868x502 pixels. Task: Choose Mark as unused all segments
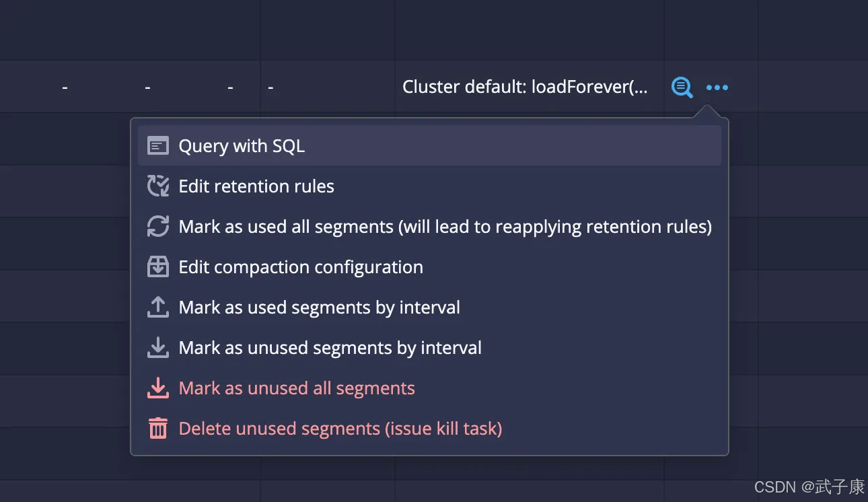[x=297, y=388]
